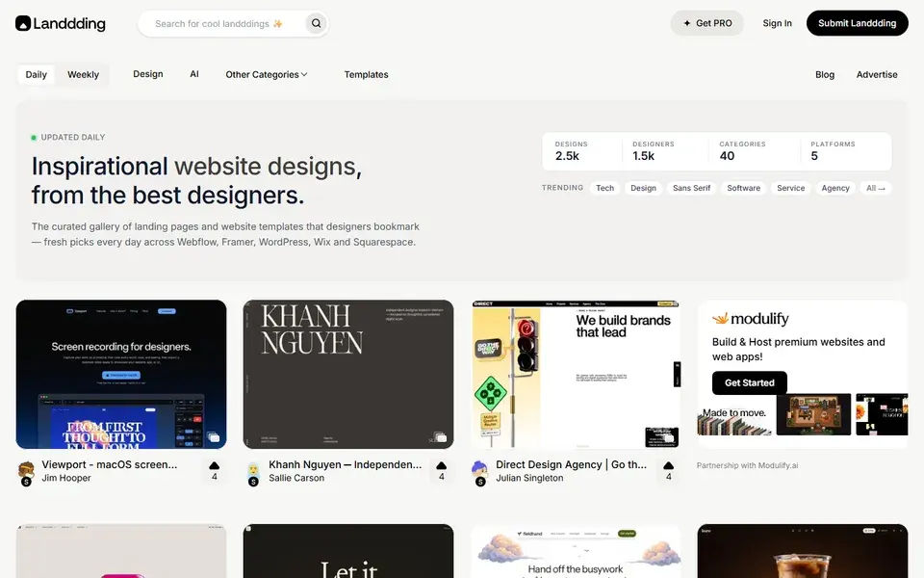Select the Software trending tag
924x578 pixels.
click(x=743, y=188)
